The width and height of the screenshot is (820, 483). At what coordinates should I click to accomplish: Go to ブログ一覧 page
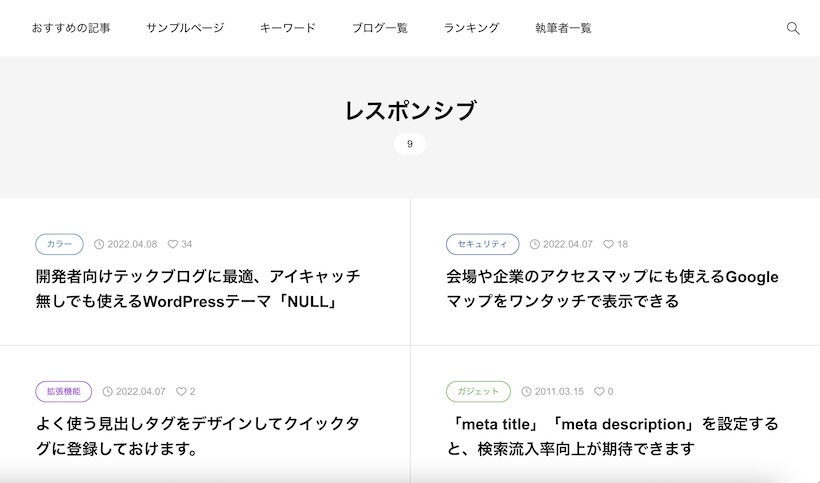coord(380,28)
